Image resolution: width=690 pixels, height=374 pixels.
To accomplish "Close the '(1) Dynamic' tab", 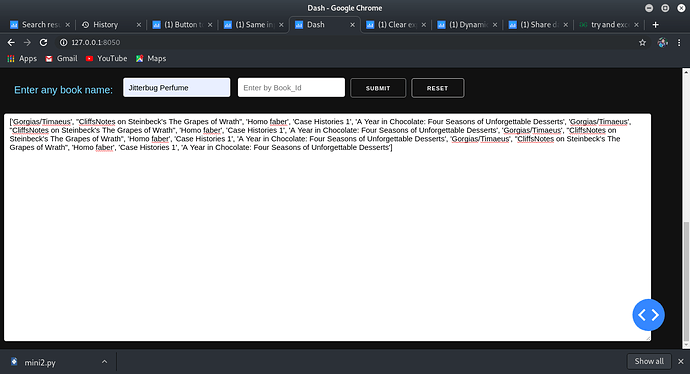I will [495, 25].
